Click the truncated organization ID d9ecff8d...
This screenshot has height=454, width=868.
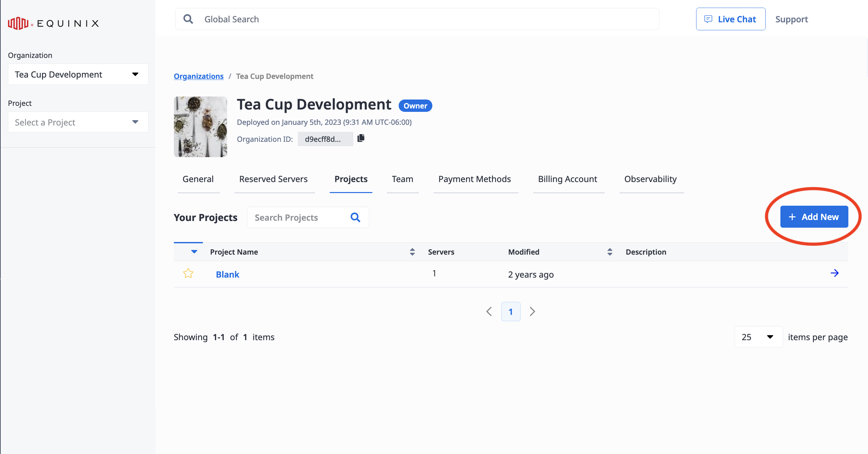click(x=325, y=139)
